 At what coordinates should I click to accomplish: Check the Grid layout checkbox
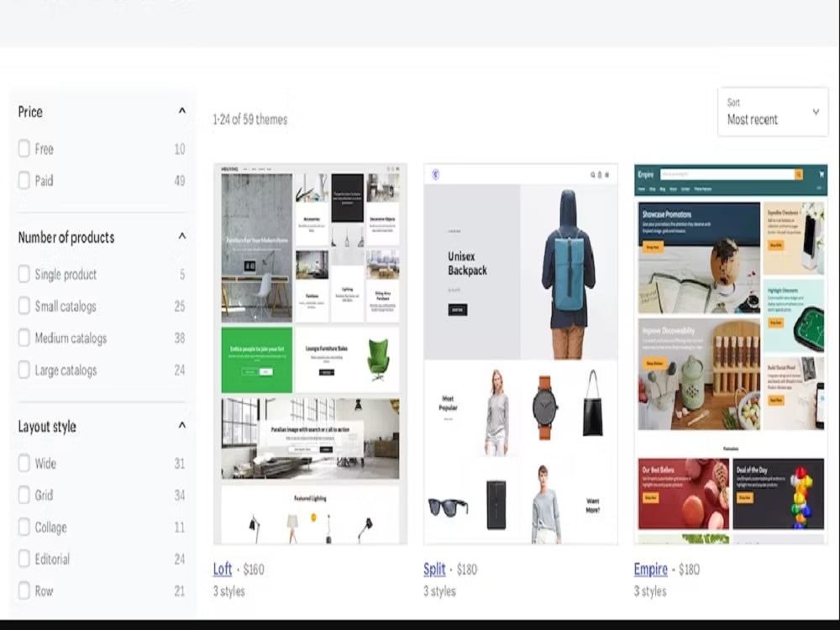point(25,496)
